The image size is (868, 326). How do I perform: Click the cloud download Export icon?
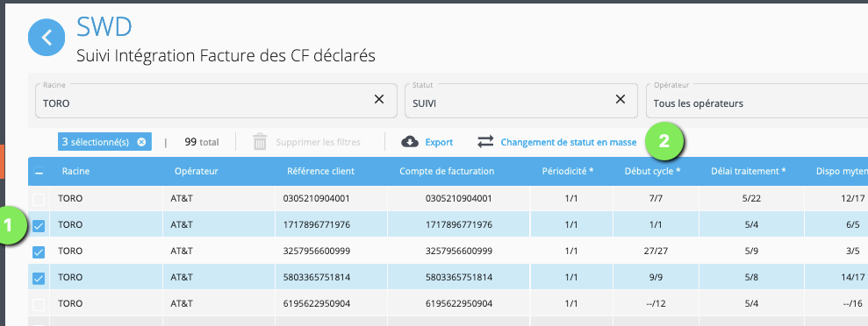tap(409, 142)
